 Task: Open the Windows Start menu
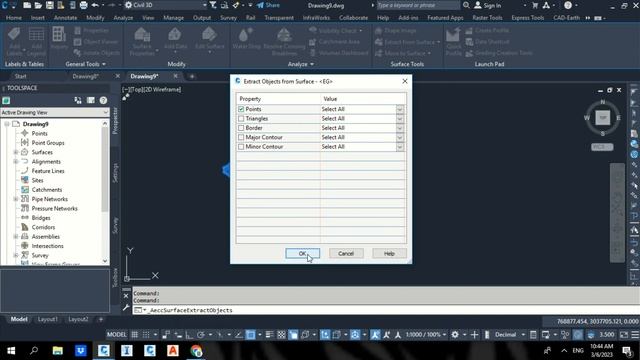point(11,351)
